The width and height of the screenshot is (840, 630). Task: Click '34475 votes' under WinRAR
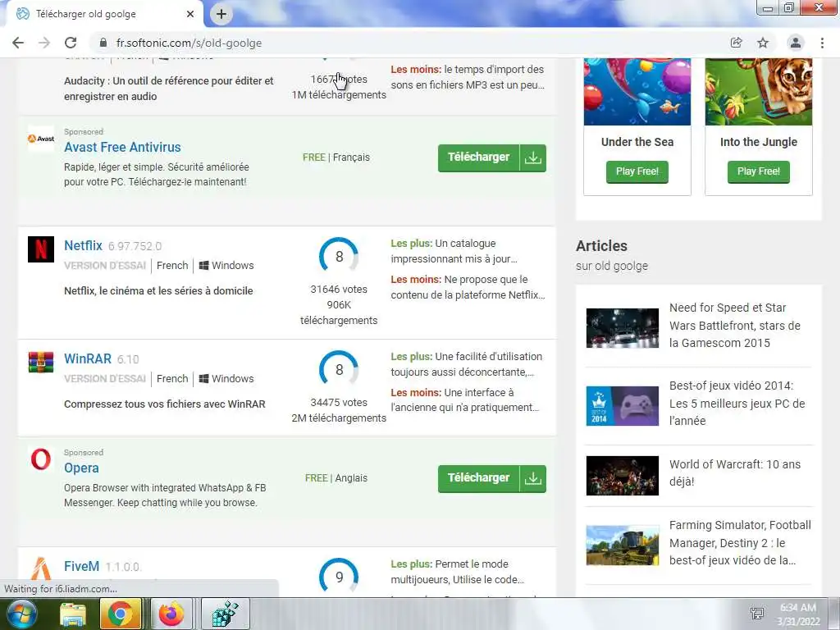(339, 402)
